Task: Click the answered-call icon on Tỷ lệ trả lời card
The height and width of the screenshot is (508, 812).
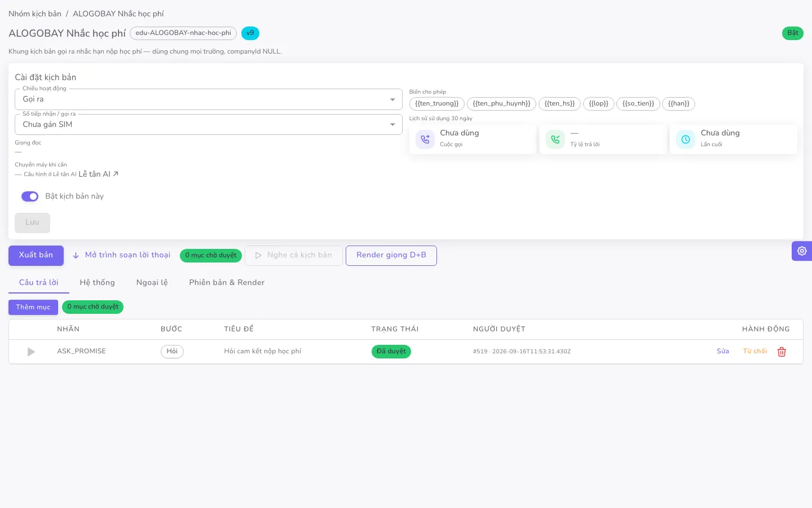Action: [555, 139]
